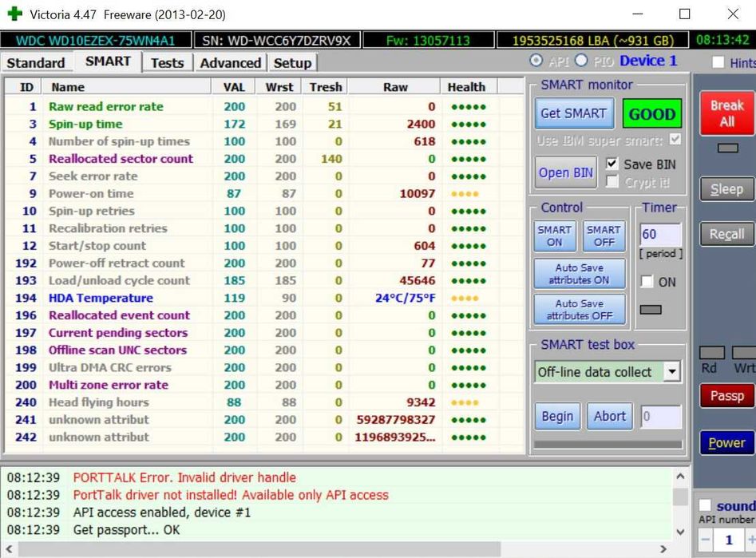The height and width of the screenshot is (558, 756).
Task: Switch to the Setup tab
Action: pyautogui.click(x=293, y=63)
